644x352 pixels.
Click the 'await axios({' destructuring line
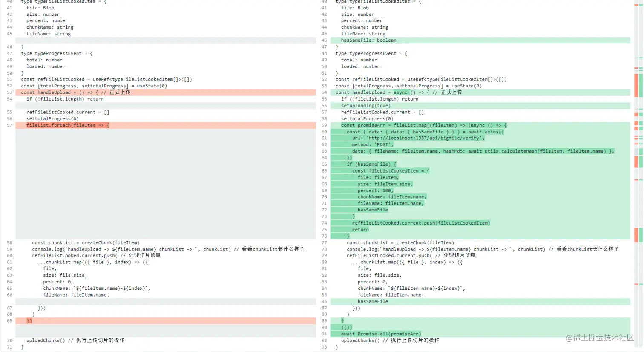pos(480,132)
